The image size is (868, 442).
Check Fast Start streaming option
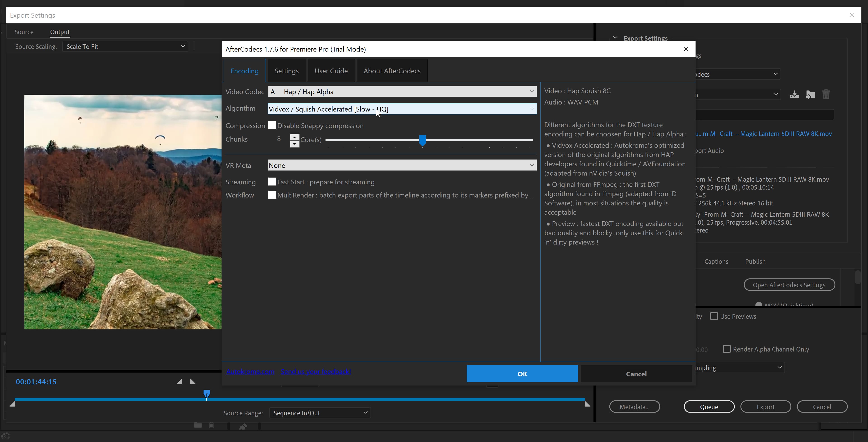coord(272,182)
